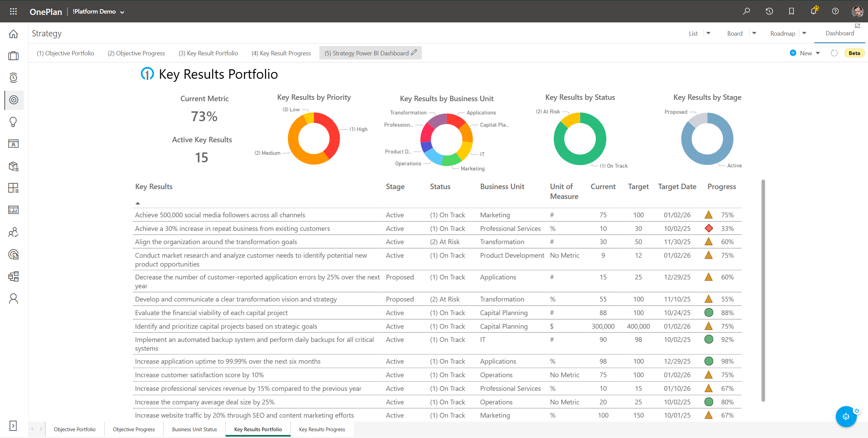Open Board view dropdown arrow
Screen dimensions: 868x438
click(754, 33)
